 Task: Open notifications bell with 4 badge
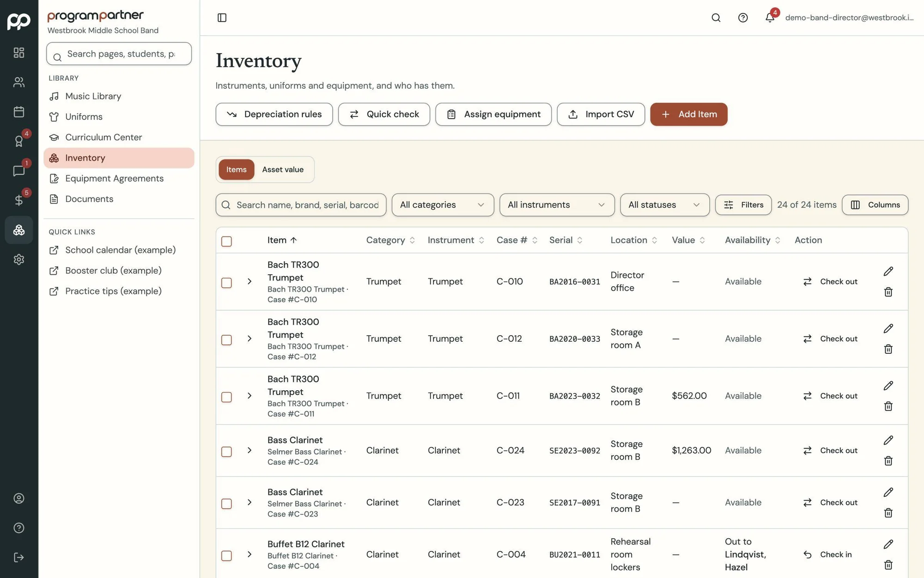tap(770, 17)
